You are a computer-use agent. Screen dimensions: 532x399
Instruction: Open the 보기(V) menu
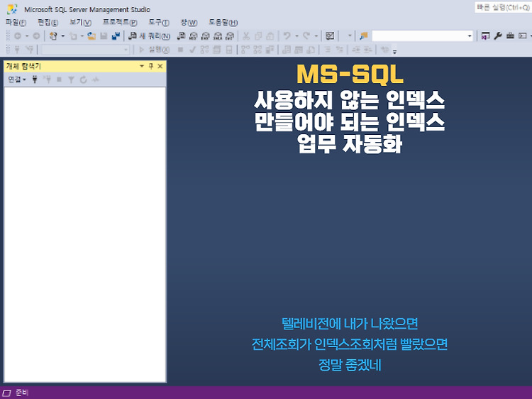pos(80,23)
